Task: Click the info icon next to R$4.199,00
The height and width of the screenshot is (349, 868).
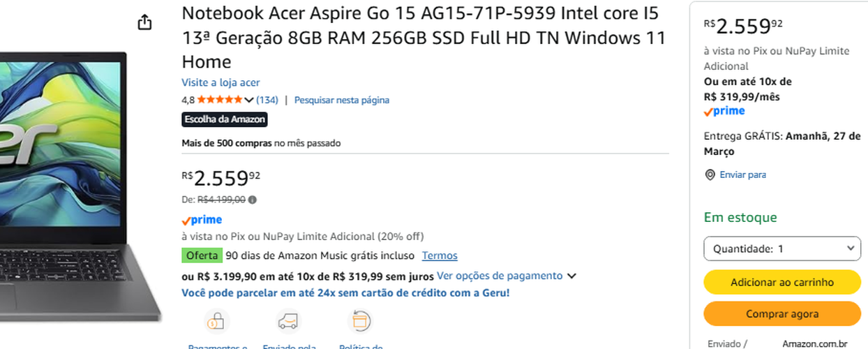Action: click(253, 200)
